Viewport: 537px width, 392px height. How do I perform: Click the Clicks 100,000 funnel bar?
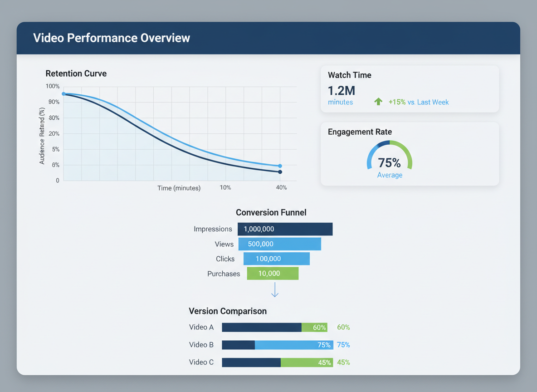[x=277, y=259]
